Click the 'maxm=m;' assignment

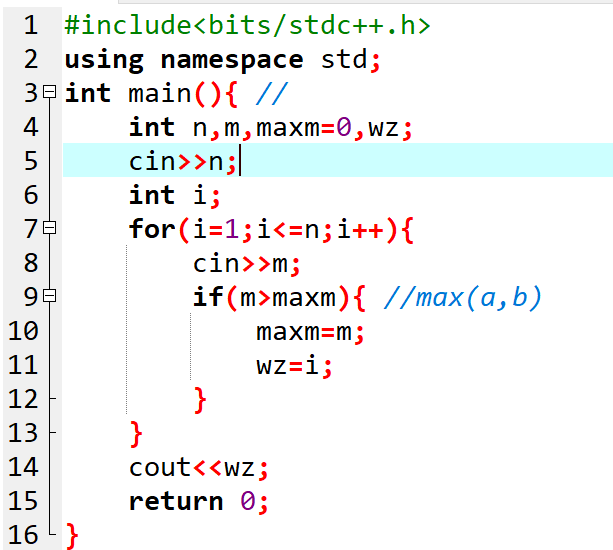(x=310, y=332)
